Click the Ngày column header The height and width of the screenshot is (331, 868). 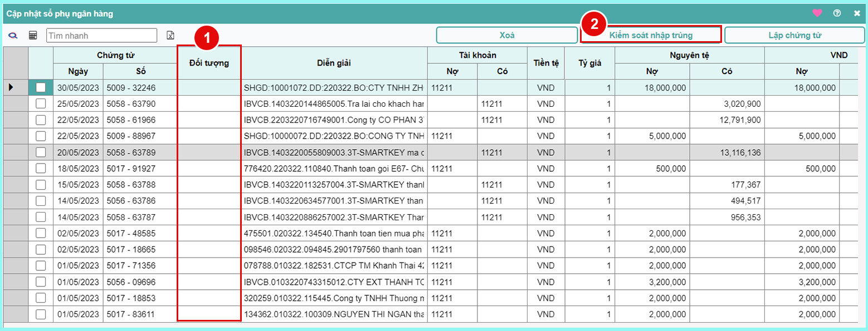78,71
